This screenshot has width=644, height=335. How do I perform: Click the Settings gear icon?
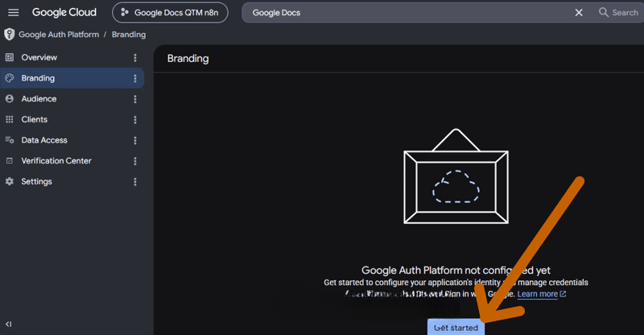point(10,181)
